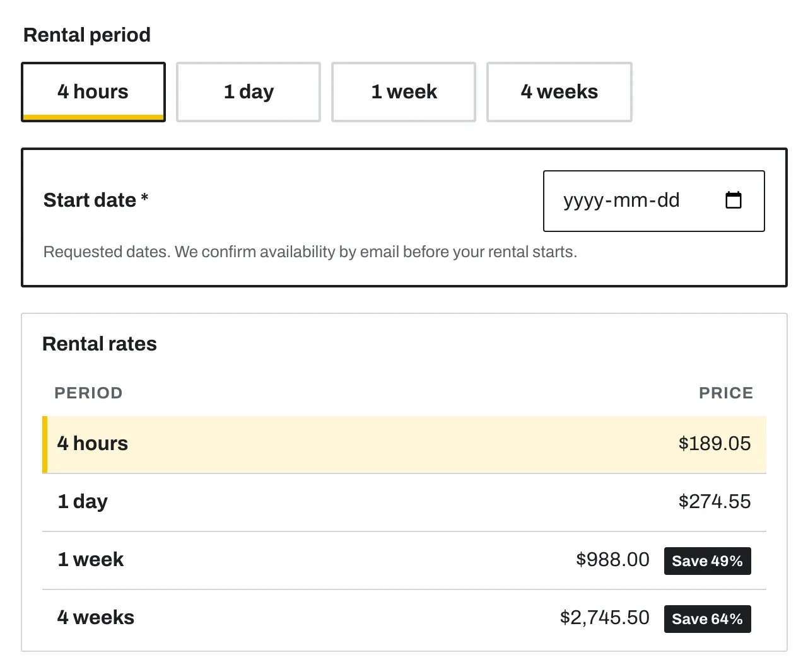Focus the yyyy-mm-dd start date field
Screen dimensions: 808x672
654,201
